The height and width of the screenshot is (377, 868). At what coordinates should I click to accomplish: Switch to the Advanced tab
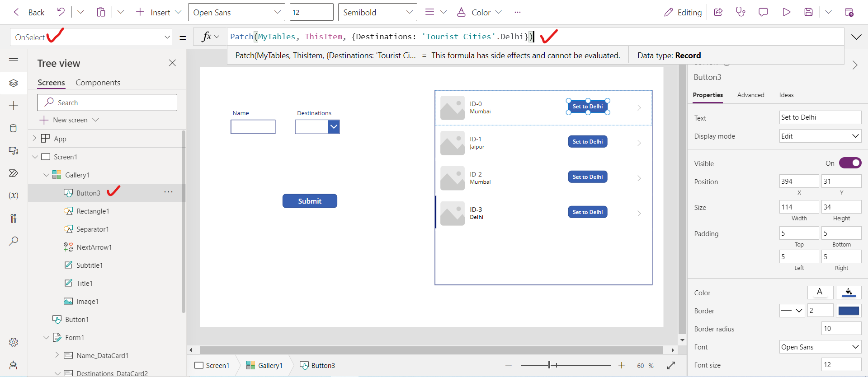[x=750, y=95]
